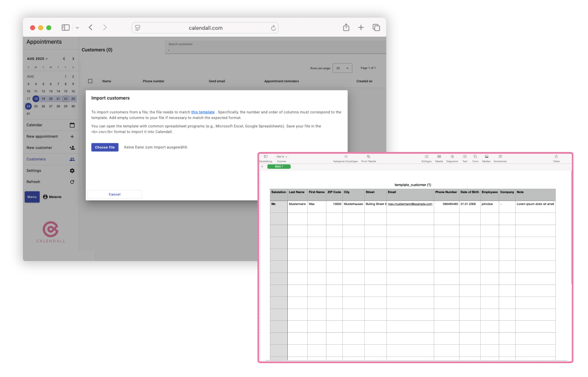Click the Medien icon to add media
The image size is (588, 377).
tap(487, 157)
